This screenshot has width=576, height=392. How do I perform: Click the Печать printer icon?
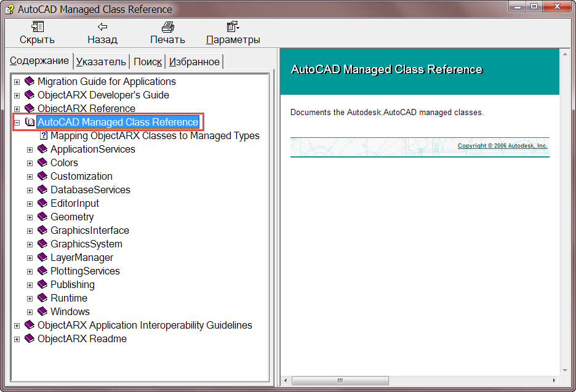(168, 27)
